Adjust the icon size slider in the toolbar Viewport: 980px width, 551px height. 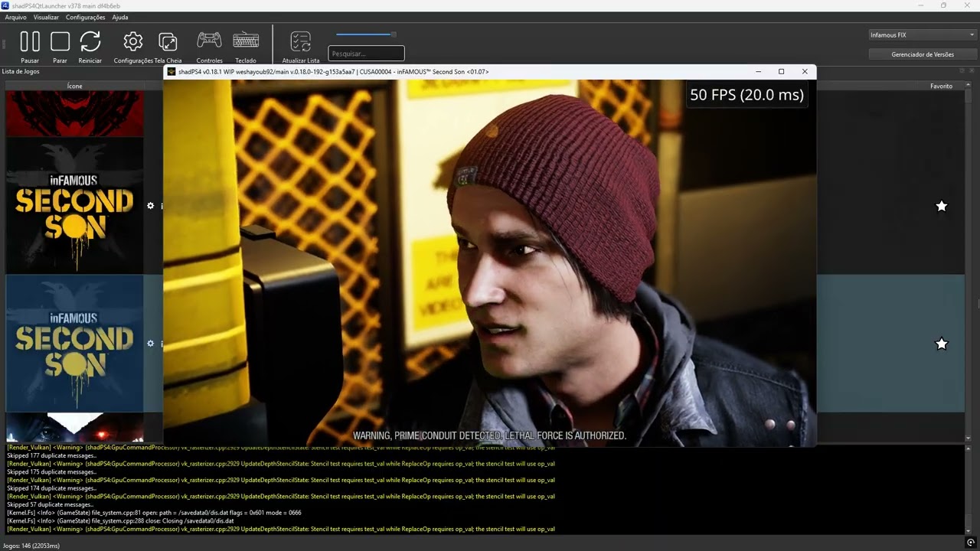[x=366, y=34]
